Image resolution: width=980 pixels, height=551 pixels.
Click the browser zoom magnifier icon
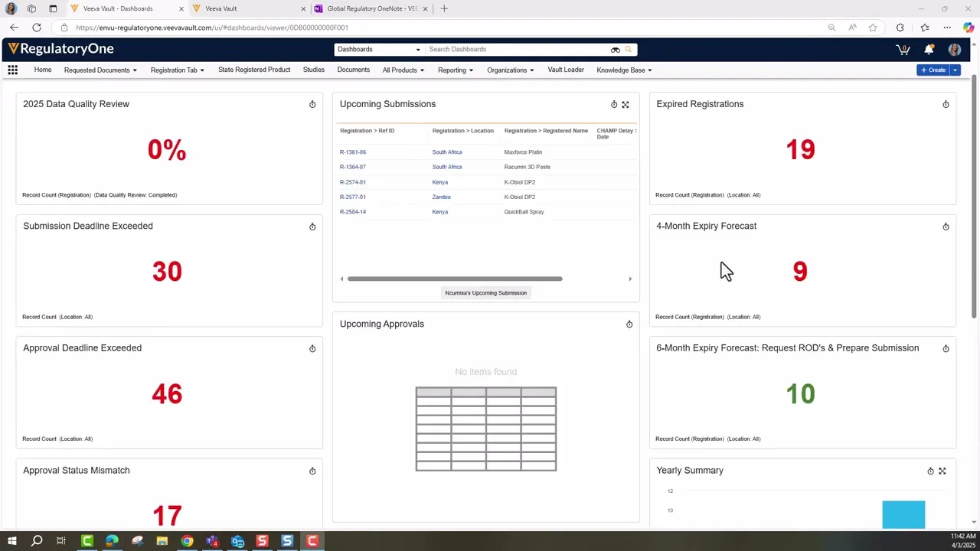click(x=831, y=28)
